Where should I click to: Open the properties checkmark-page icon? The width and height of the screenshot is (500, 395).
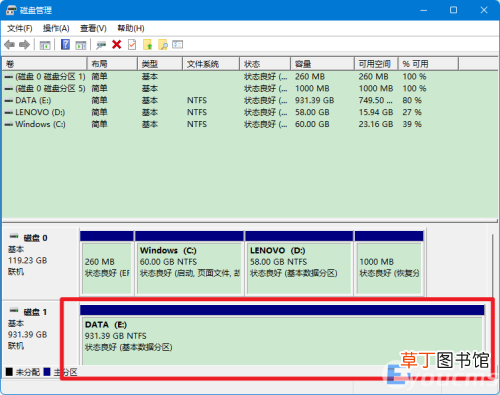[x=132, y=44]
